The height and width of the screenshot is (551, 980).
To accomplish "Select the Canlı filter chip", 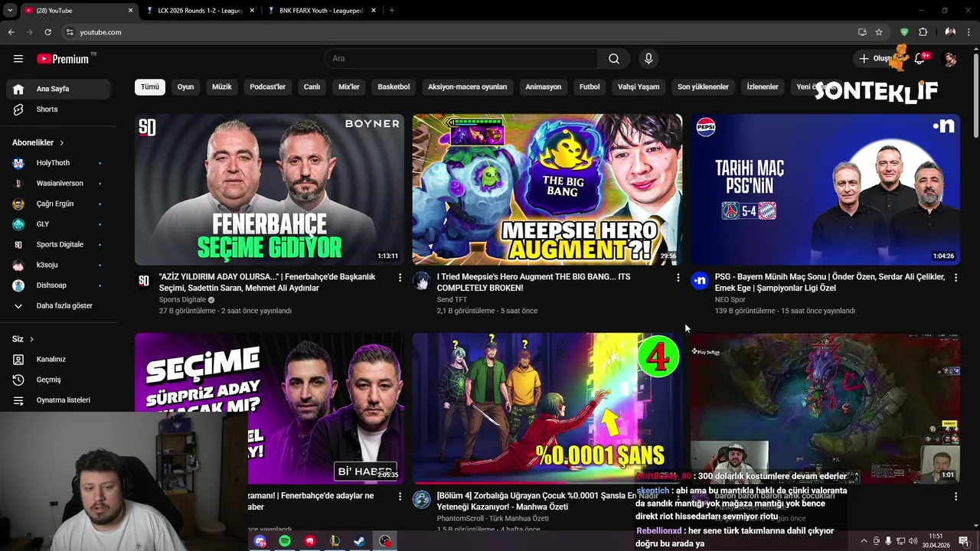I will (312, 86).
